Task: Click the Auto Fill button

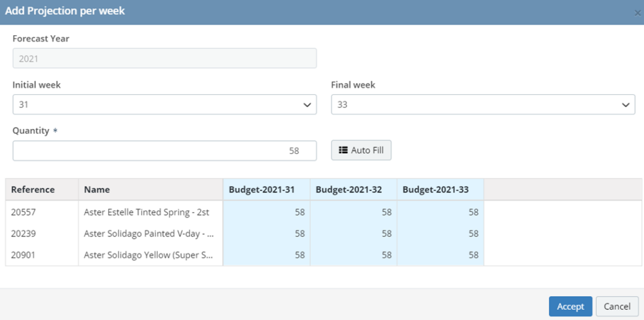Action: tap(362, 150)
